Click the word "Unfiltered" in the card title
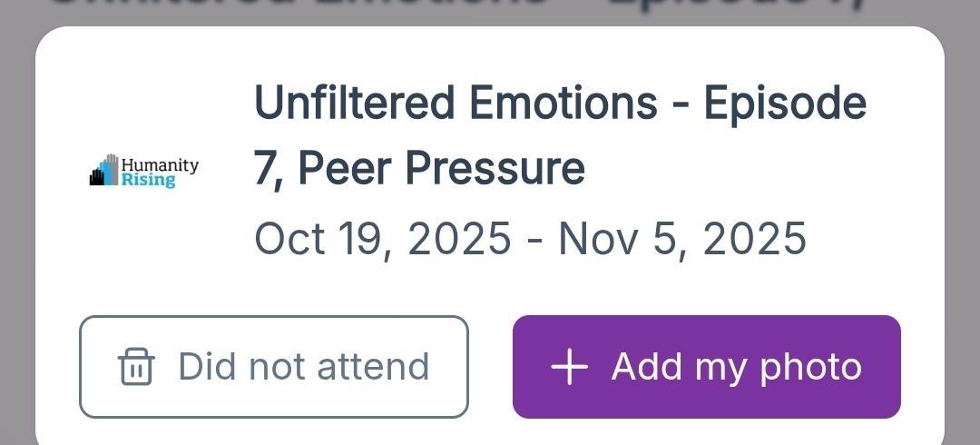 pyautogui.click(x=356, y=103)
